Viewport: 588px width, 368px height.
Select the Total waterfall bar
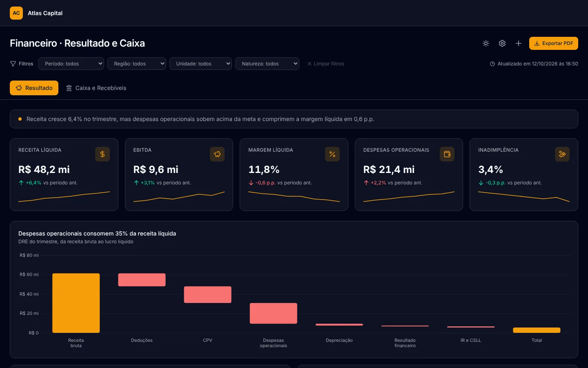[x=537, y=330]
